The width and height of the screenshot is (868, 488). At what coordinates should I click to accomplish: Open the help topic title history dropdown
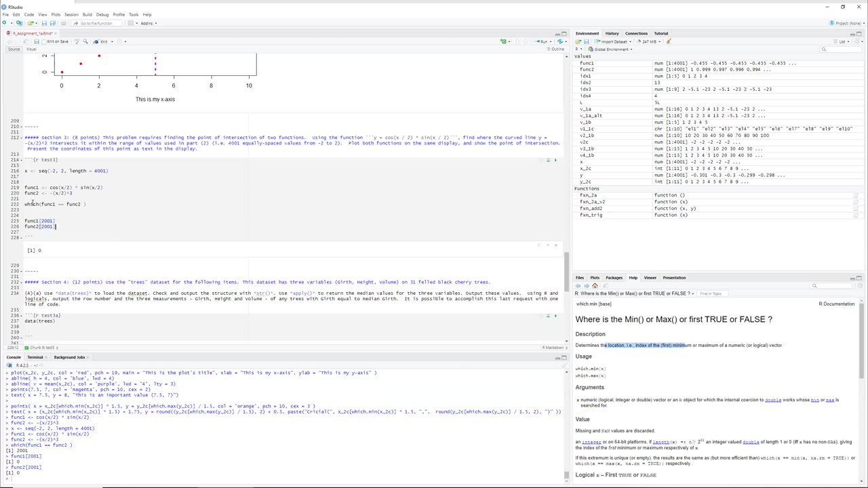click(635, 293)
